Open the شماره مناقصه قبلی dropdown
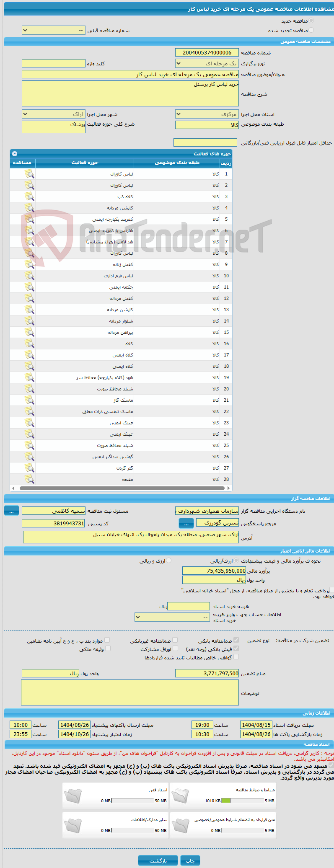This screenshot has height=868, width=334. pos(54,31)
